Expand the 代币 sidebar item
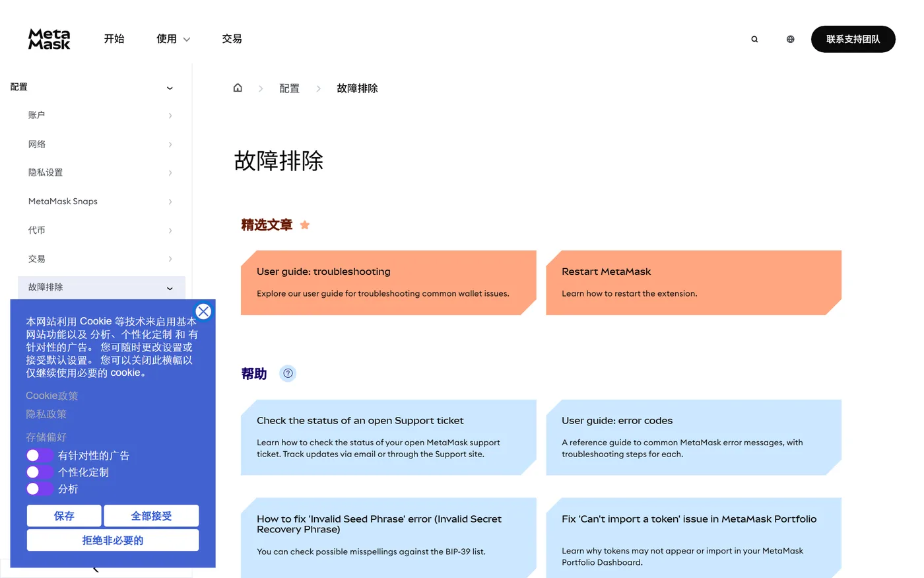This screenshot has width=924, height=578. click(170, 231)
